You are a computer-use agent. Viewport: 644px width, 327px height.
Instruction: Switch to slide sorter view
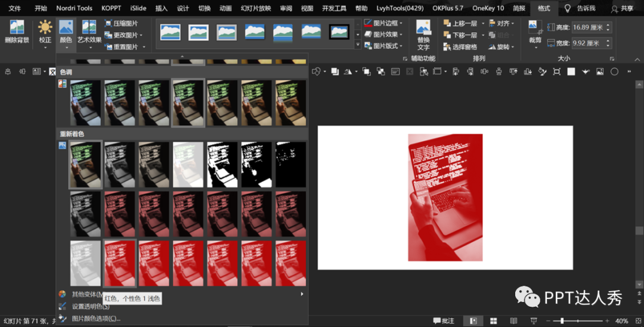494,321
